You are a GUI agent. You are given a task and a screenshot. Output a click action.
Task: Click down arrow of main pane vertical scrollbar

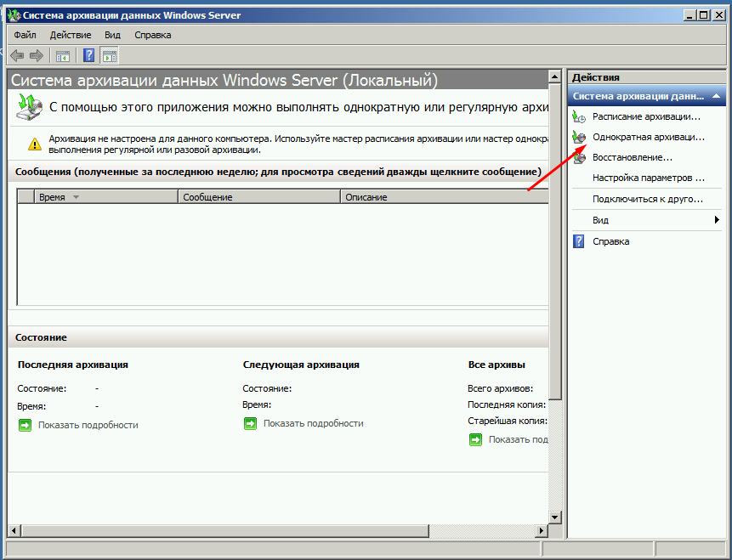point(555,517)
